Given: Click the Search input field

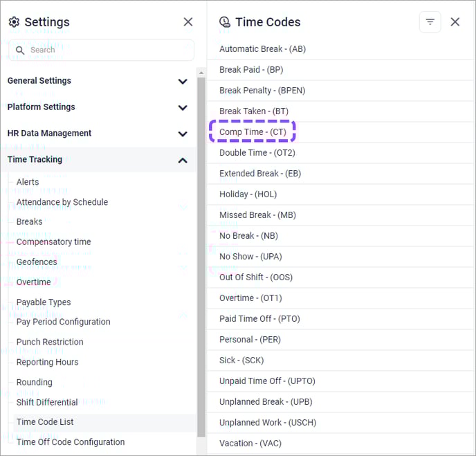Looking at the screenshot, I should pyautogui.click(x=102, y=50).
